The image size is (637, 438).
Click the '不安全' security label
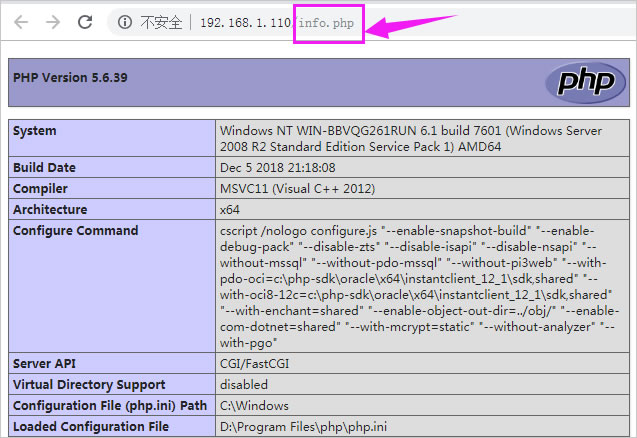coord(161,22)
